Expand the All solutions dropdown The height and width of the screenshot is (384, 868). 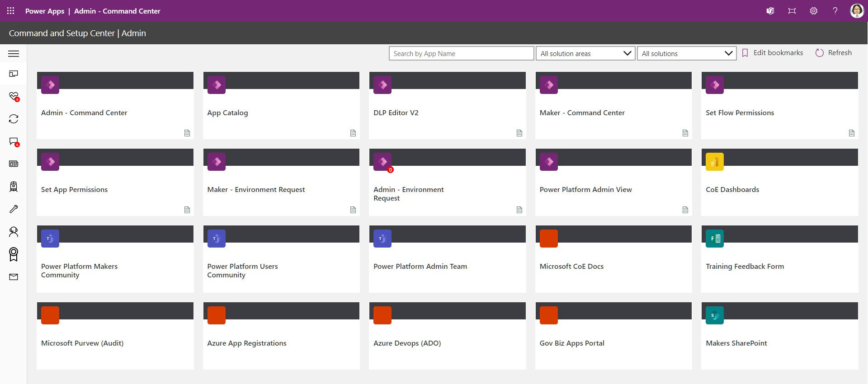point(687,53)
